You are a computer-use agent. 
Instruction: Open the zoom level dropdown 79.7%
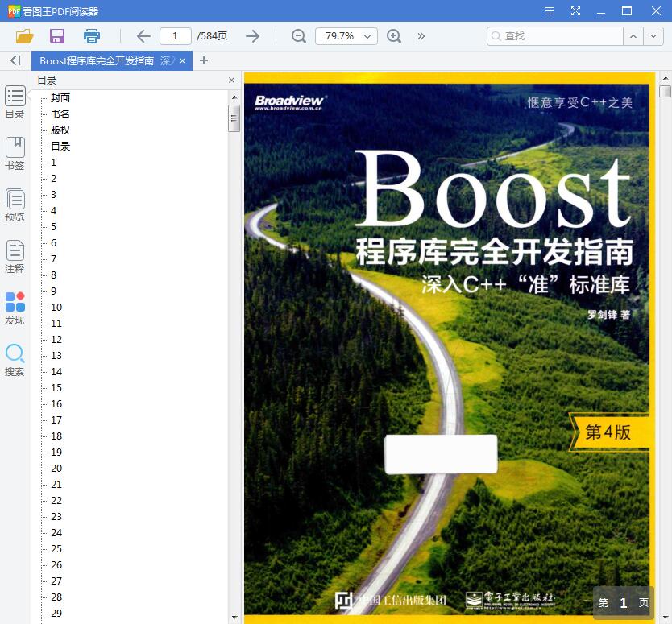click(346, 36)
